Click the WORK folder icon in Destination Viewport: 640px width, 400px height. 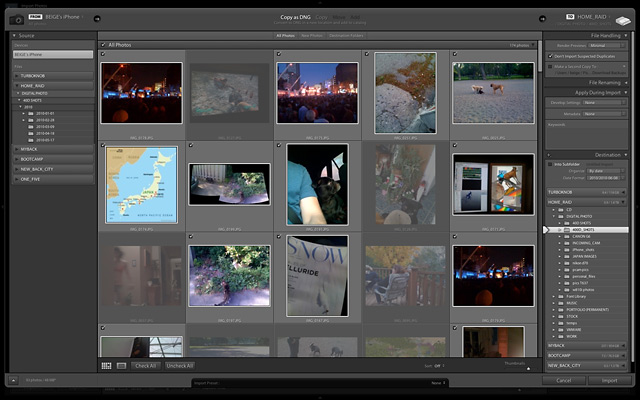[561, 336]
